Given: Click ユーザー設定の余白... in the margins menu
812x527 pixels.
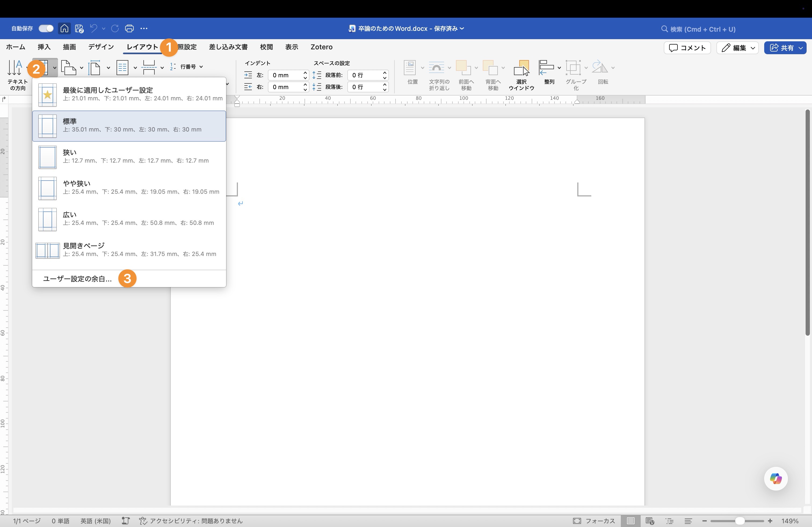Looking at the screenshot, I should tap(77, 279).
